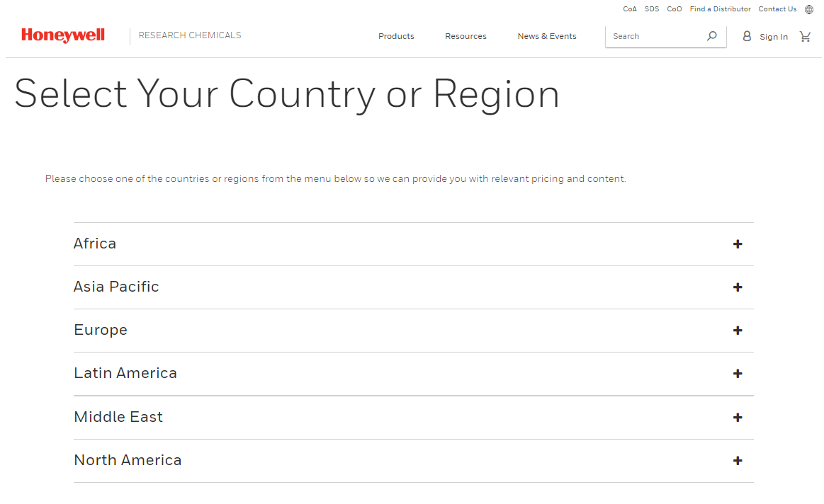Click the Sign In link

point(773,37)
